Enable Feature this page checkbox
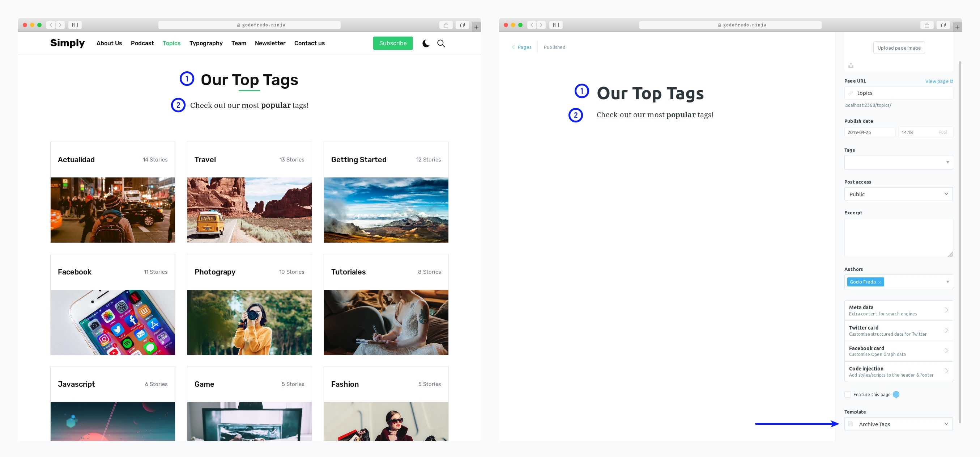The height and width of the screenshot is (457, 980). [x=848, y=395]
